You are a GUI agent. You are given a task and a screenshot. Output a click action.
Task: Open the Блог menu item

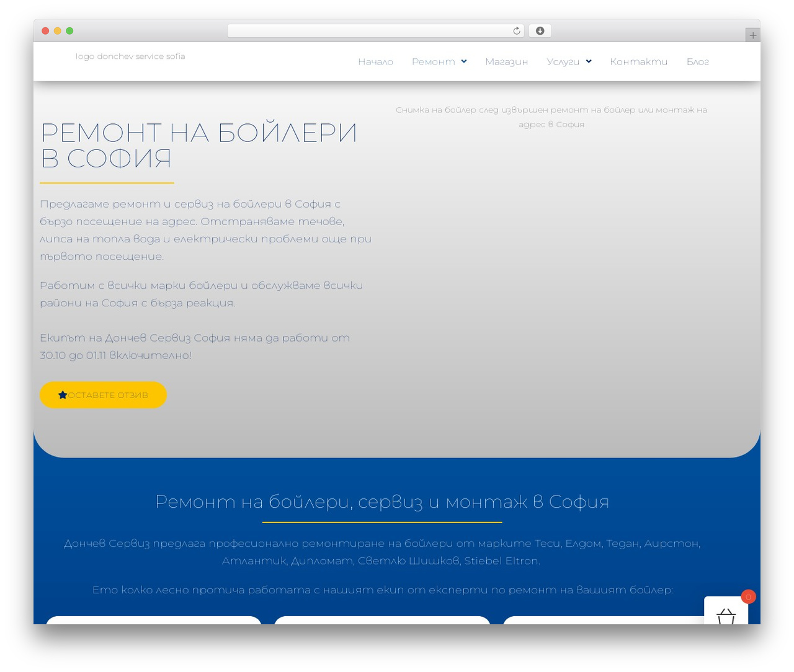(698, 61)
